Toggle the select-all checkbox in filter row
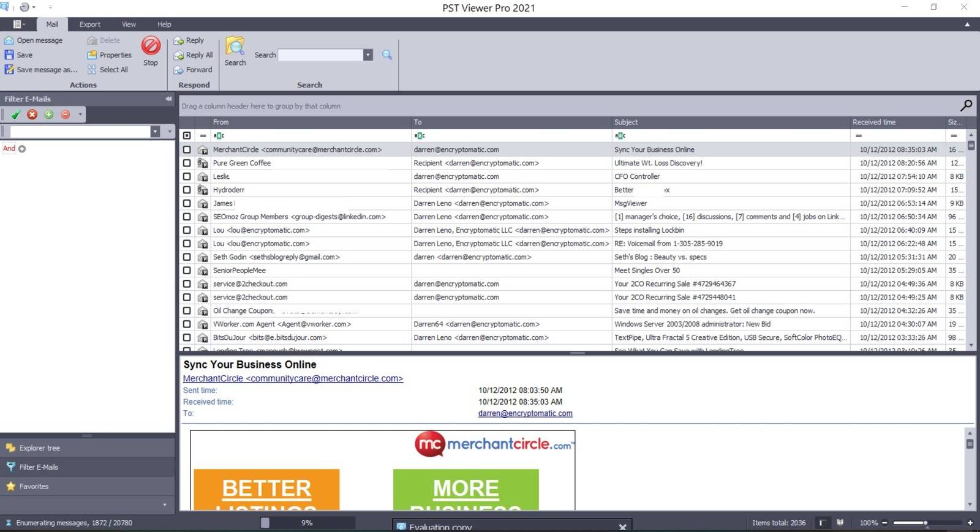Viewport: 980px width, 532px height. click(x=187, y=135)
